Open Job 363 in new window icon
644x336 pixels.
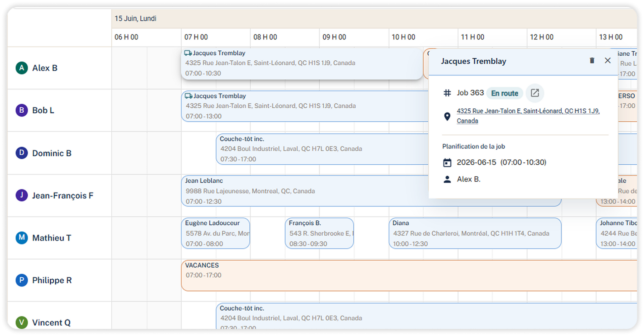[x=535, y=93]
